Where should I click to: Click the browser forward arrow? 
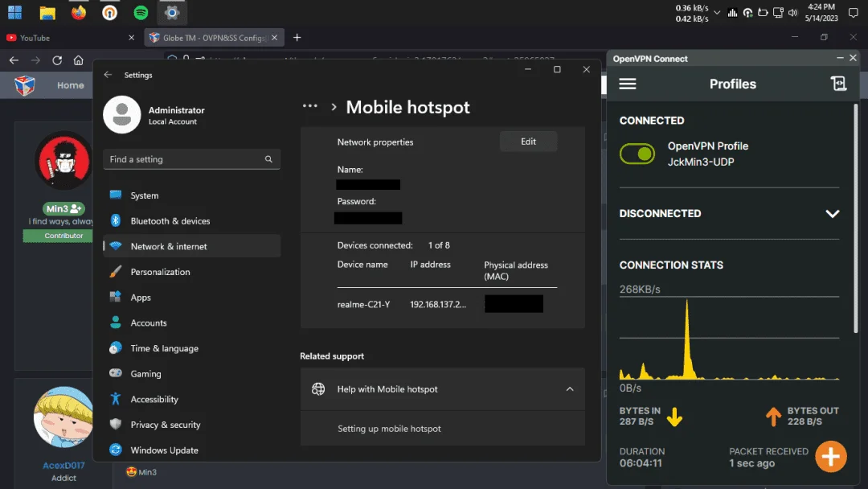click(x=35, y=60)
